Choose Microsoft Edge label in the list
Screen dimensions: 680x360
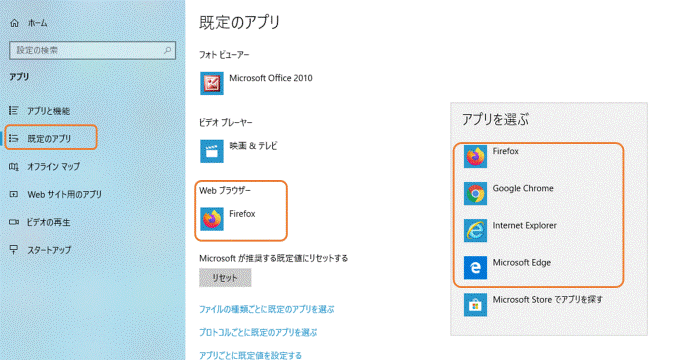coord(522,262)
